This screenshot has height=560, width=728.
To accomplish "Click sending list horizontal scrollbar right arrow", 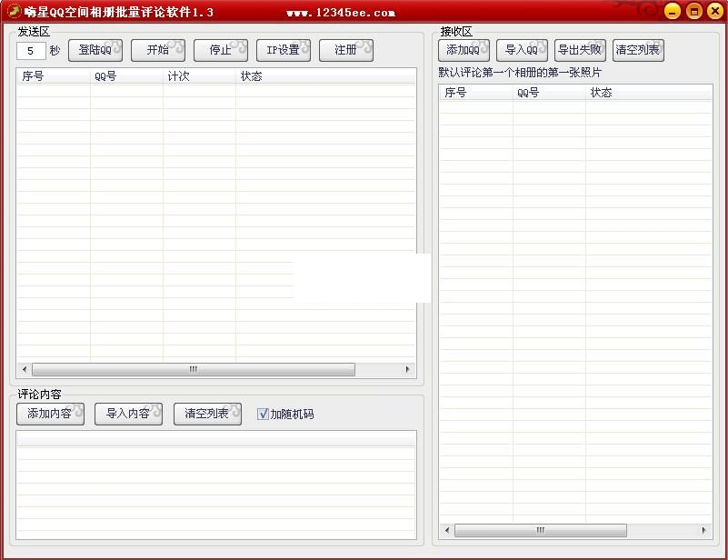I will (x=408, y=370).
